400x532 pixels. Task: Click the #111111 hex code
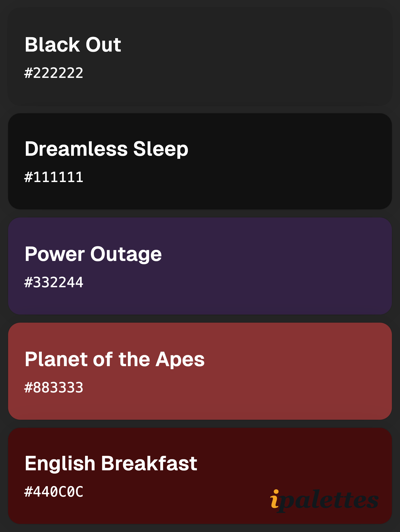click(54, 177)
